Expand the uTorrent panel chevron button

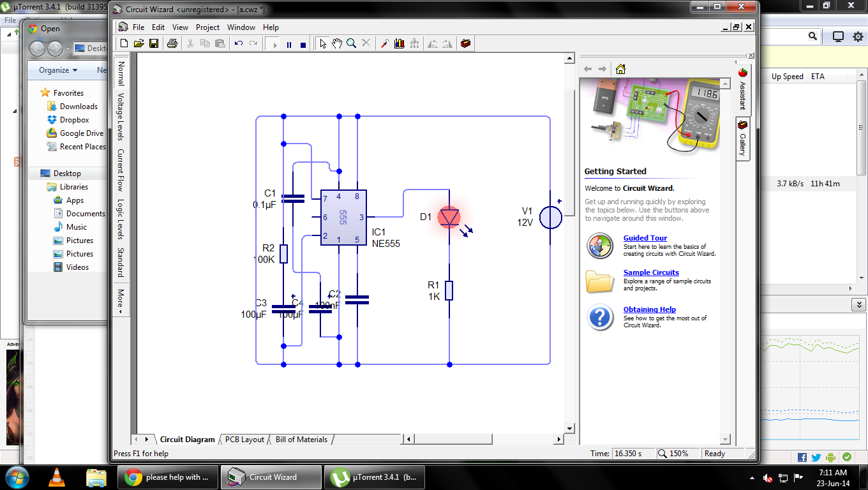point(858,306)
